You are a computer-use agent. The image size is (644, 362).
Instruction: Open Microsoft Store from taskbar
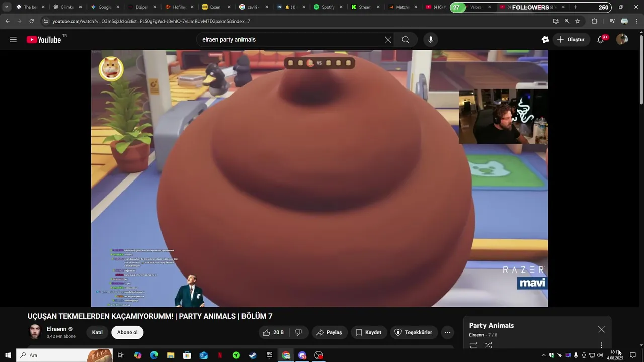pos(187,355)
